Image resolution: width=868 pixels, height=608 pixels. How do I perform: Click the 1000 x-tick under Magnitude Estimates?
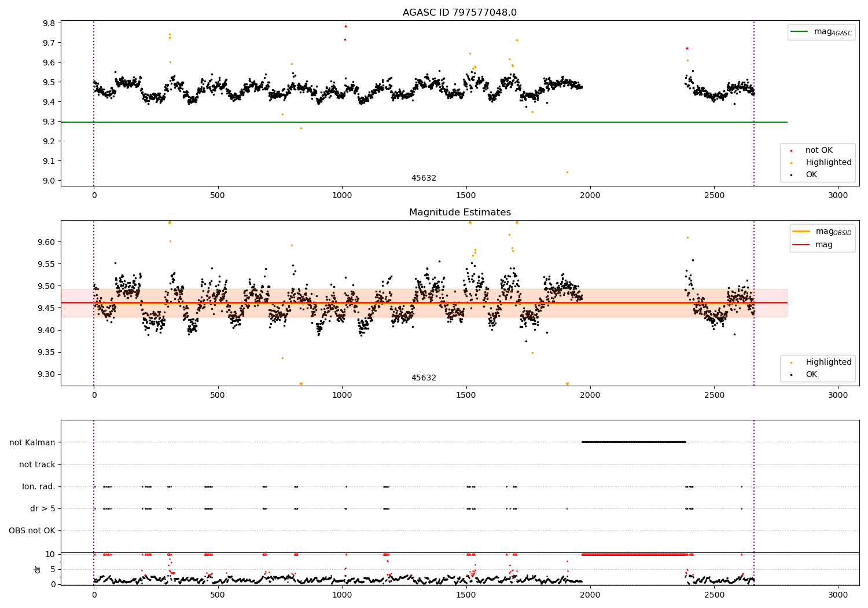click(x=342, y=395)
